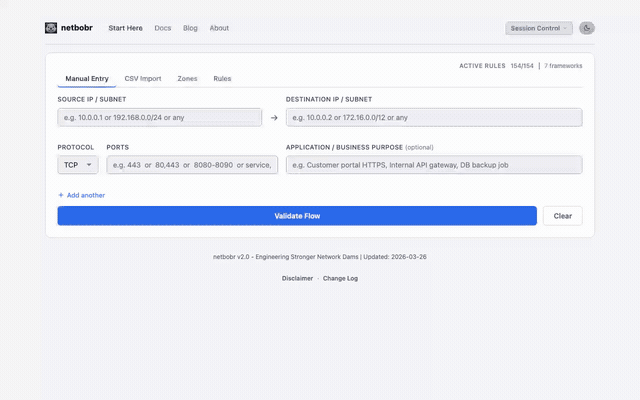Switch to the Rules tab
The height and width of the screenshot is (400, 640).
(222, 78)
